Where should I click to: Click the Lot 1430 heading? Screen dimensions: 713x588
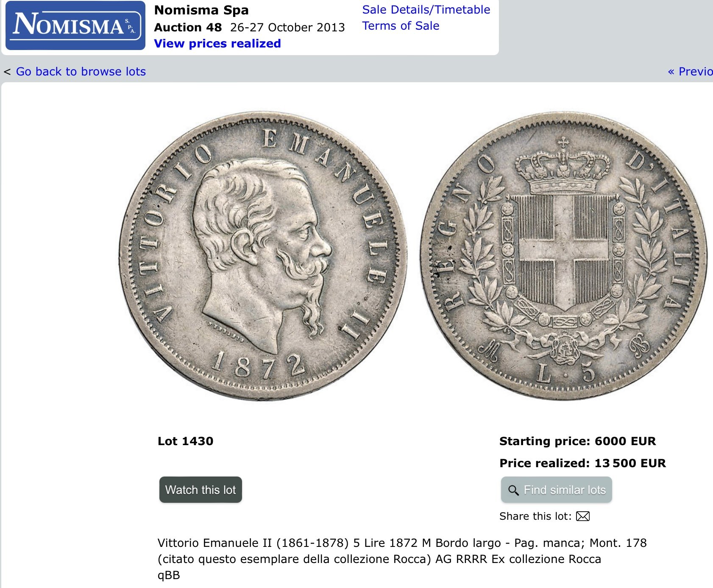(x=185, y=441)
